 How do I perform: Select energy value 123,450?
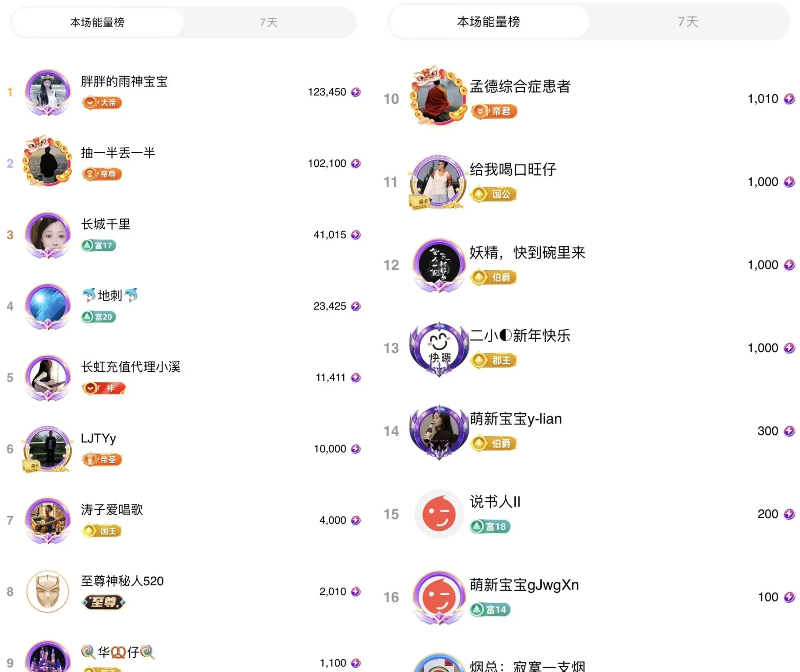(x=327, y=92)
